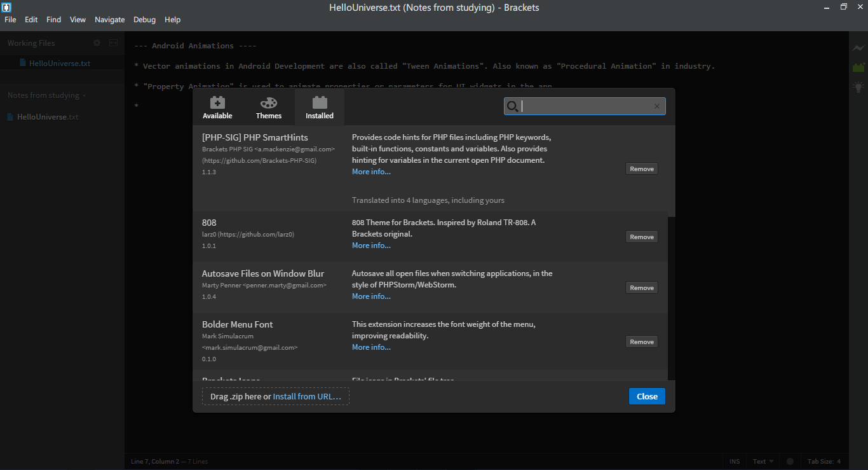Expand the Notes from studying project dropdown
Screen dimensions: 868x470
(46, 95)
